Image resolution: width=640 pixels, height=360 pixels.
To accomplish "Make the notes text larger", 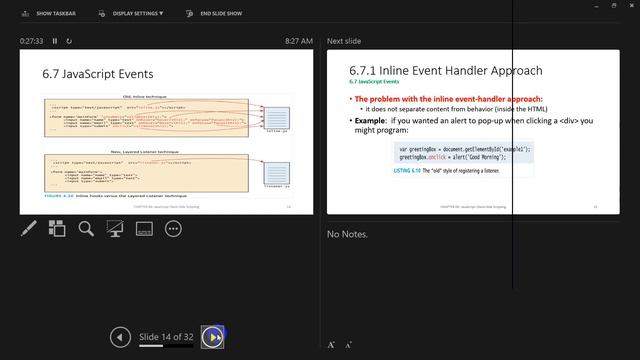I will click(331, 345).
